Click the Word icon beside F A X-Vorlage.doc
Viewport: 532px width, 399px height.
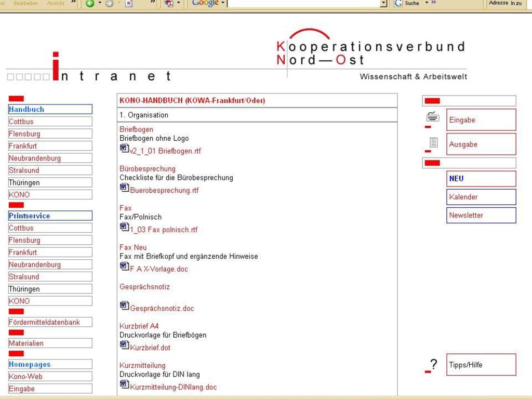[124, 267]
